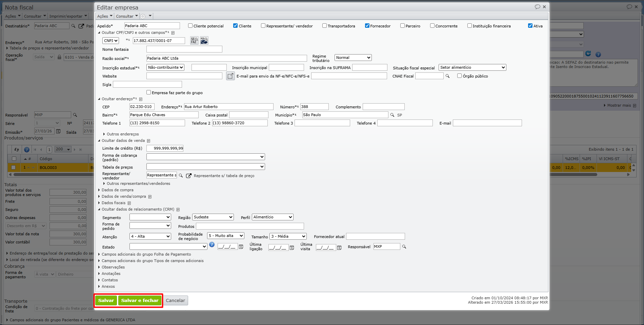Tick the Órgão público checkbox
Screen dimensions: 644x325
click(459, 76)
